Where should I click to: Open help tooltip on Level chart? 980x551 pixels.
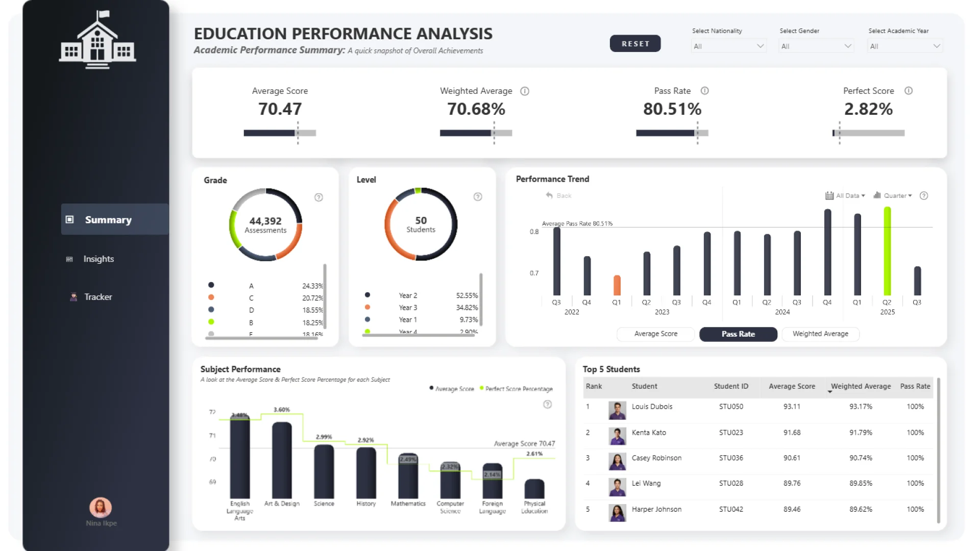click(x=477, y=197)
